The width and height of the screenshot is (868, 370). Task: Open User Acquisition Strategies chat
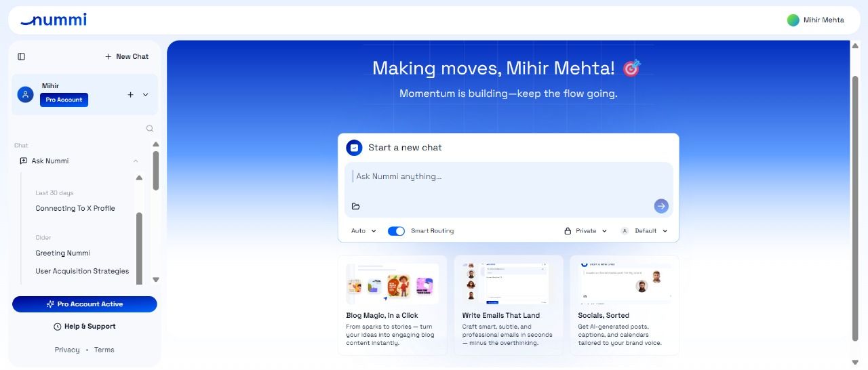(x=82, y=271)
